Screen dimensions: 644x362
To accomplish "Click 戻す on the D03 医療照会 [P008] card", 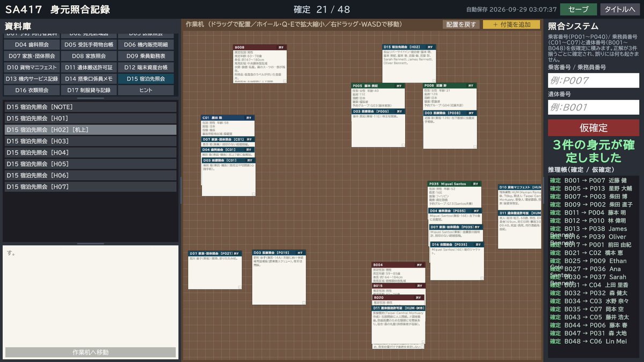I will coord(471,113).
